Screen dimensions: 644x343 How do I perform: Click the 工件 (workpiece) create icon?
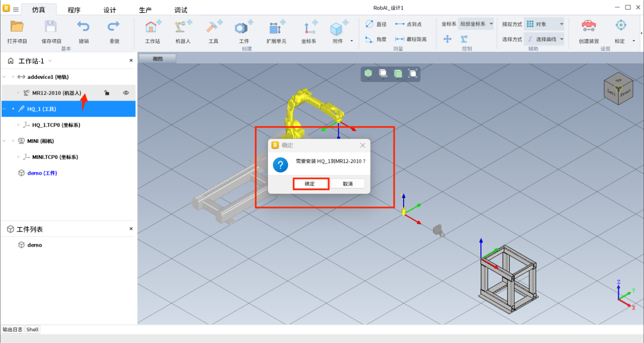(x=244, y=28)
